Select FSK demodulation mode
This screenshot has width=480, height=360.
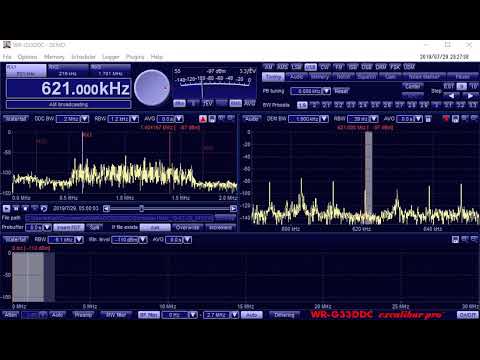click(x=395, y=67)
